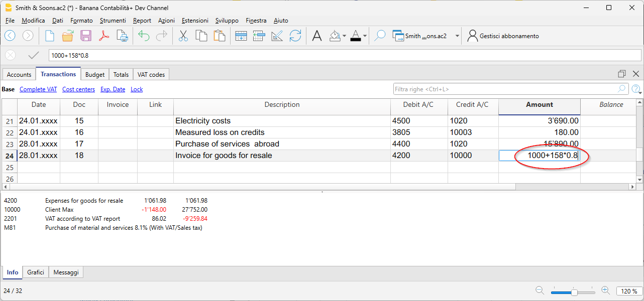Click the circular refresh arrows icon
The width and height of the screenshot is (644, 301).
295,36
